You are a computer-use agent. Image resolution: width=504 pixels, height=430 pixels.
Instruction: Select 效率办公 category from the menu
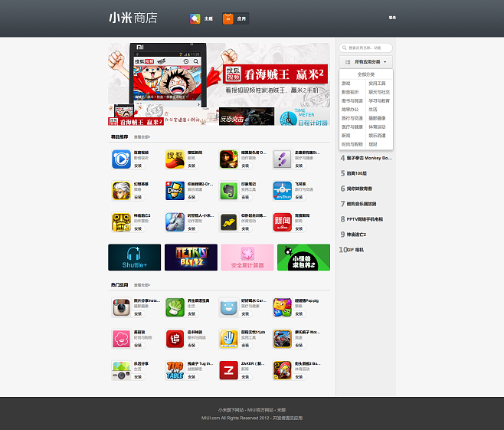click(350, 110)
